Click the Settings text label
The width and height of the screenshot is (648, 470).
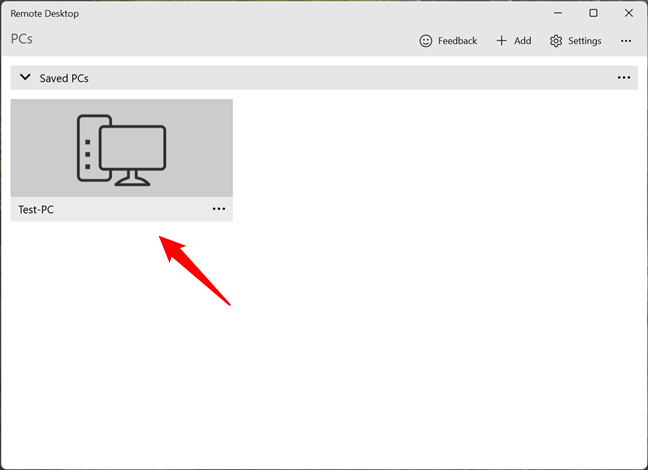584,41
